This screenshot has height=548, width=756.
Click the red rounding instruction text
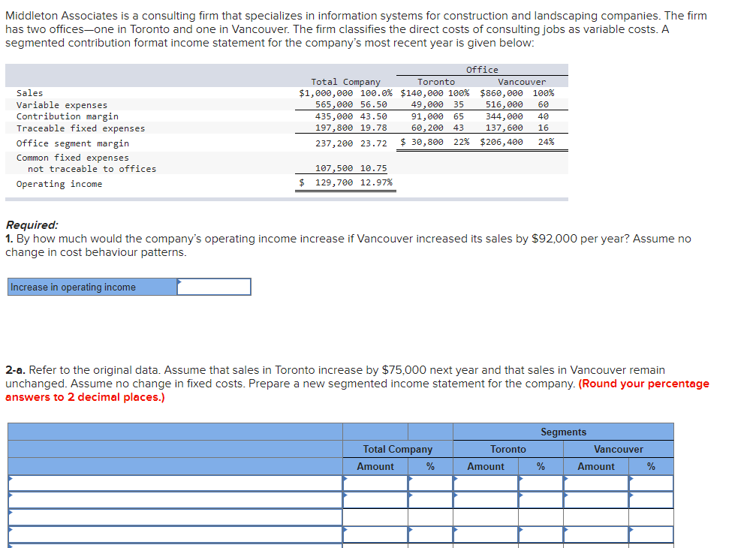pyautogui.click(x=357, y=390)
